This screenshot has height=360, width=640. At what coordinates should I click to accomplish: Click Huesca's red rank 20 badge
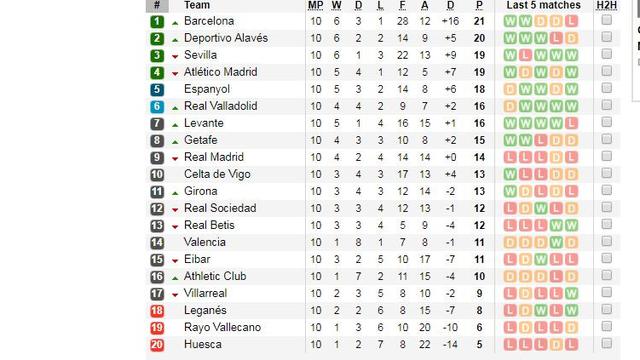coord(157,344)
